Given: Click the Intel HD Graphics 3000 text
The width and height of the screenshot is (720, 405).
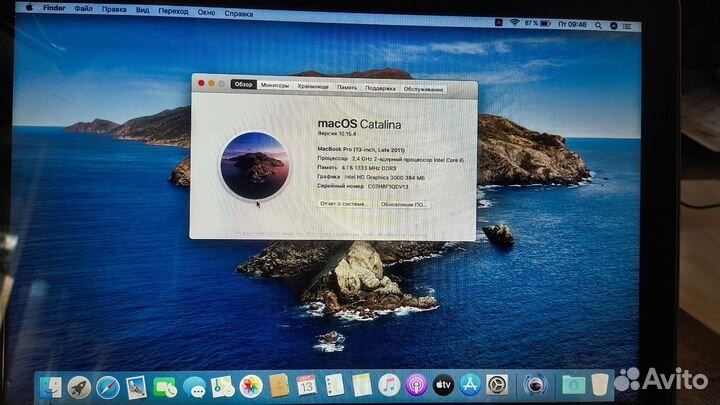Looking at the screenshot, I should click(384, 177).
